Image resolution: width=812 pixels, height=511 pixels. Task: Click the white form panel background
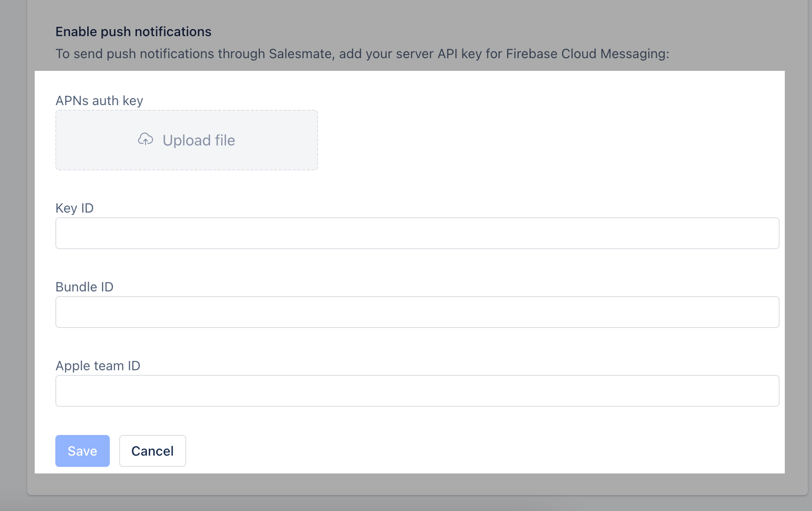tap(516, 141)
